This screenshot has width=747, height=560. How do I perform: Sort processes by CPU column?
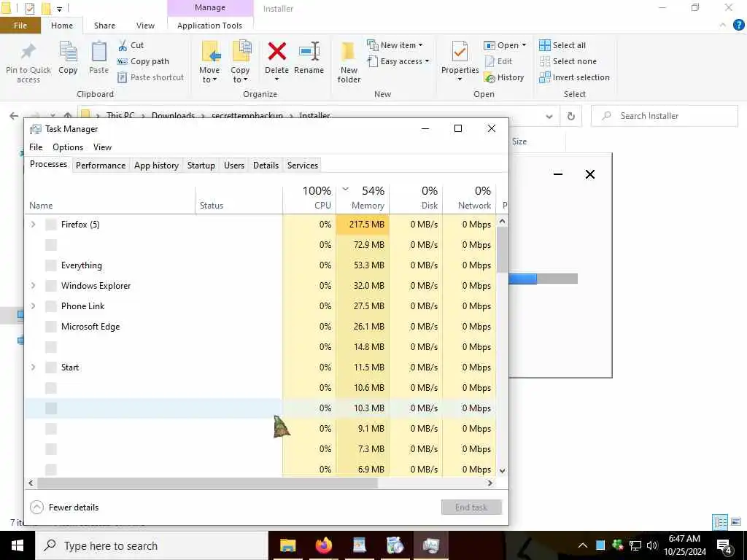[309, 198]
